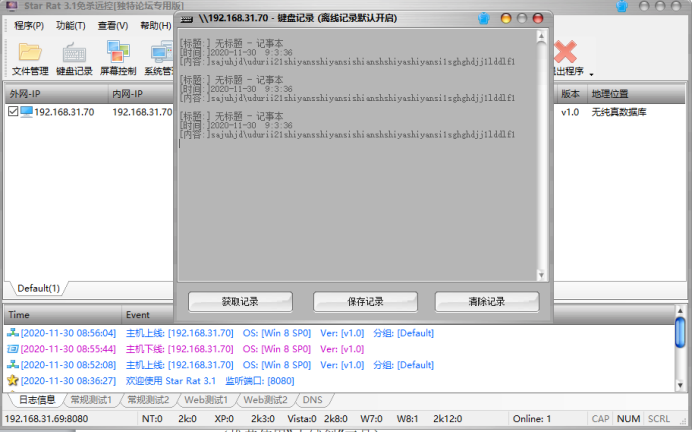Click the 获取记录 button
This screenshot has height=432, width=693.
tap(240, 302)
